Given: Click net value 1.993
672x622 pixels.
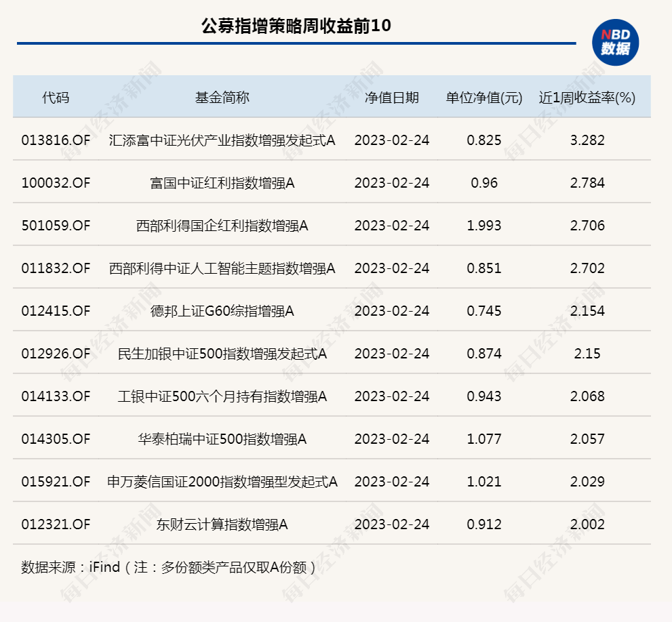Looking at the screenshot, I should 484,226.
